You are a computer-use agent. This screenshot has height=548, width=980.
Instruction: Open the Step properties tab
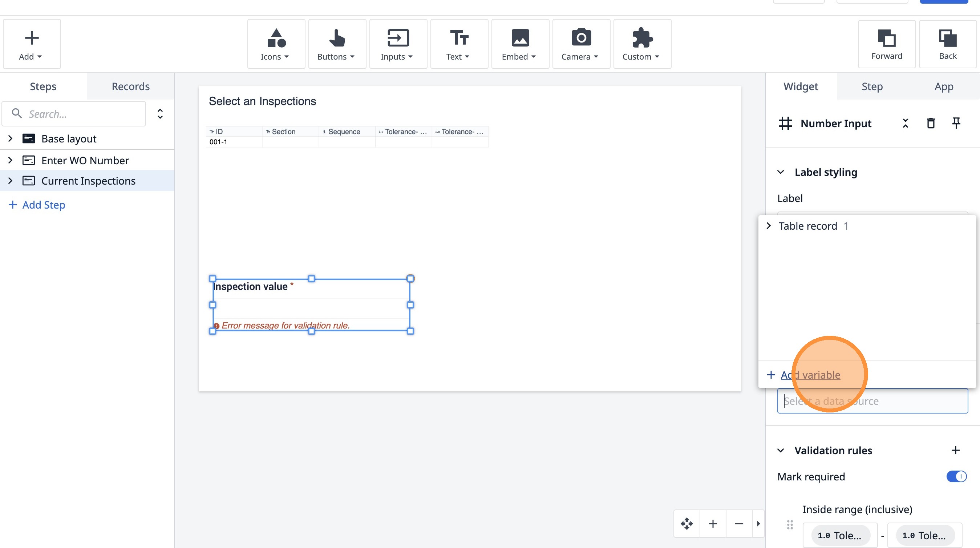872,87
